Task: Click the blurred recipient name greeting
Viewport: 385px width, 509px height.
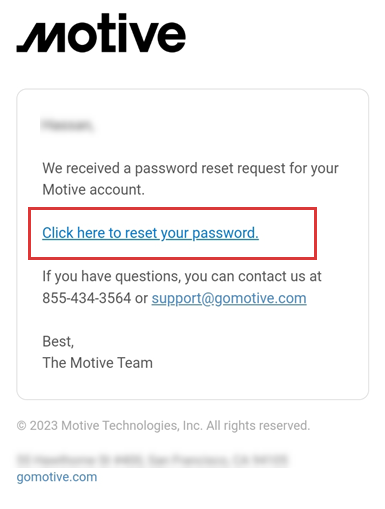Action: pyautogui.click(x=67, y=125)
